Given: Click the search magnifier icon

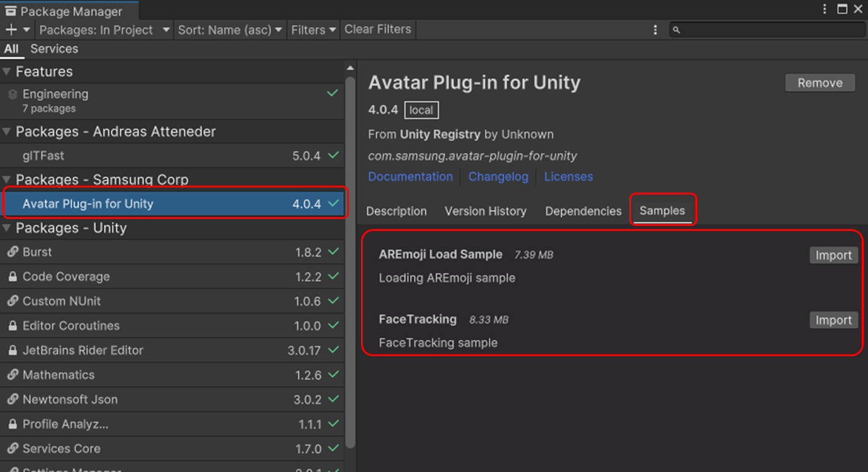Looking at the screenshot, I should click(677, 29).
